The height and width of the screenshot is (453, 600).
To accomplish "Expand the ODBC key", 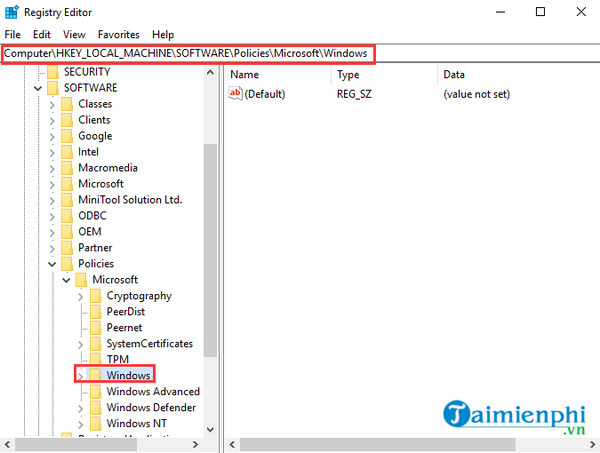I will coord(52,217).
